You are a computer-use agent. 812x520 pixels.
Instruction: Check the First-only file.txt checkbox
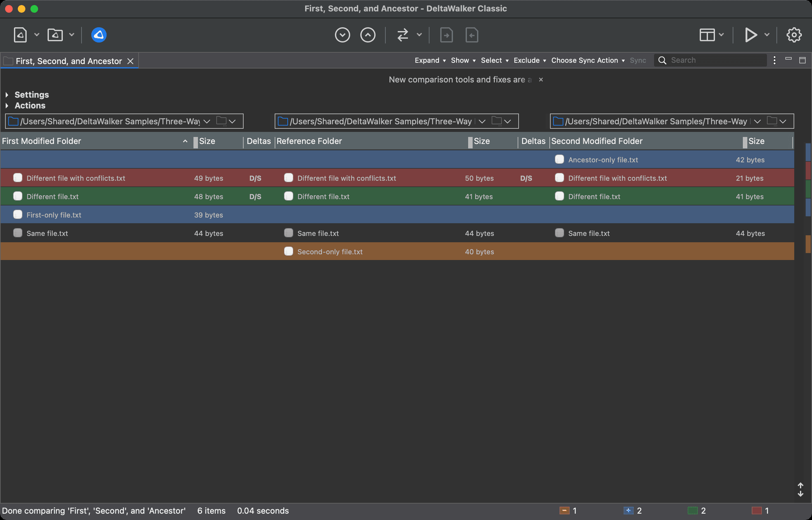click(x=17, y=215)
